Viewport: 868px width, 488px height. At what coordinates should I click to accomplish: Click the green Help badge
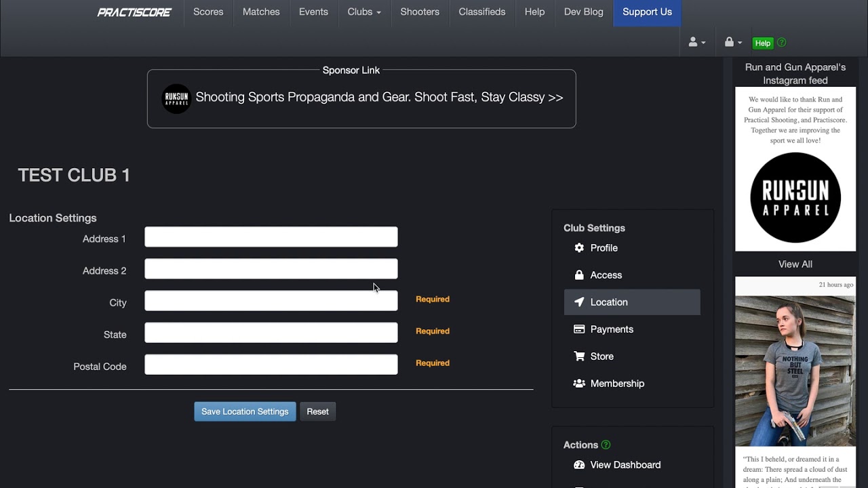763,43
